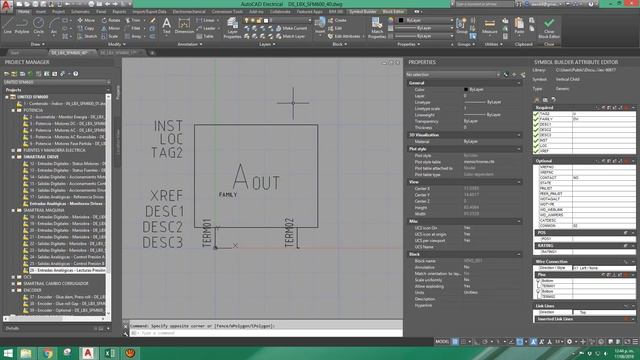This screenshot has width=640, height=360.
Task: Toggle the TAG2 required attribute check
Action: (536, 114)
